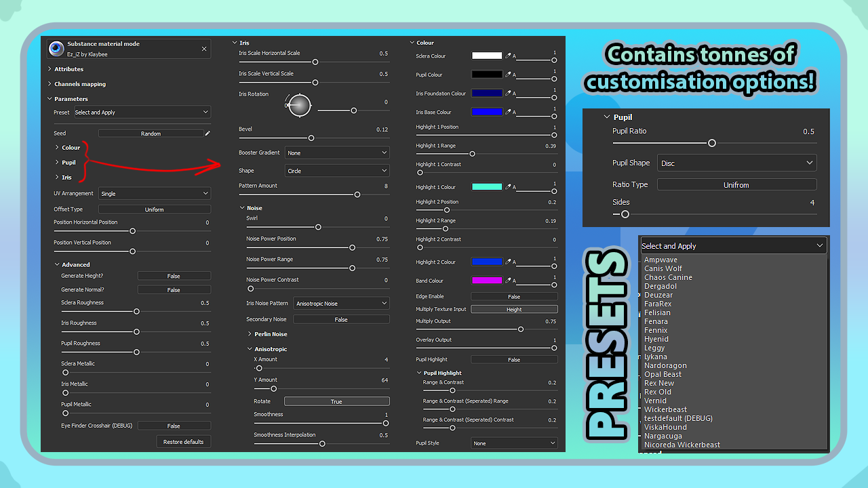Click the Restore defaults button
Screen dimensions: 868x488
click(x=184, y=442)
